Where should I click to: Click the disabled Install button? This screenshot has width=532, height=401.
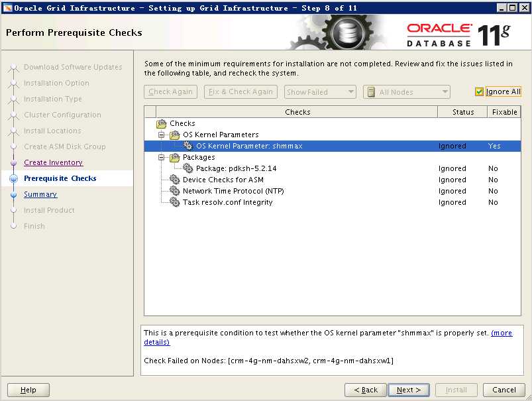456,390
